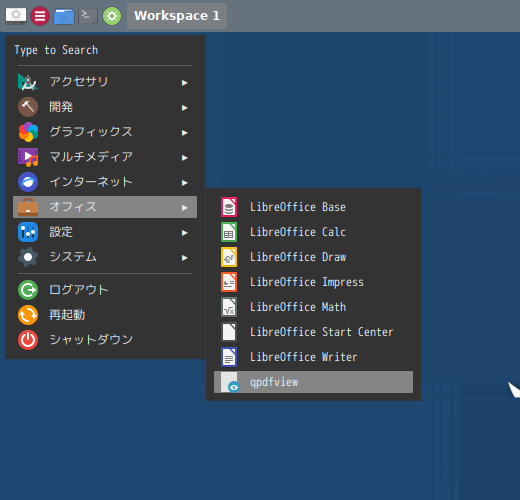Open the グラフィックス menu entry
520x500 pixels.
105,132
